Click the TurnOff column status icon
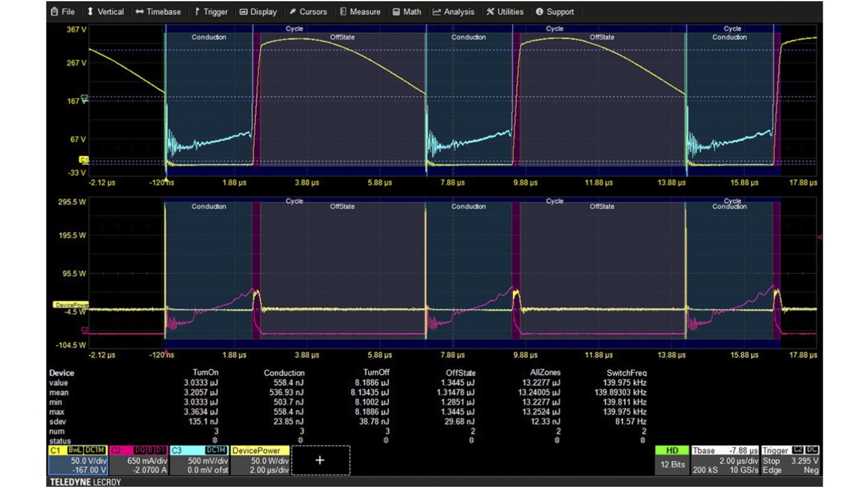 coord(385,440)
